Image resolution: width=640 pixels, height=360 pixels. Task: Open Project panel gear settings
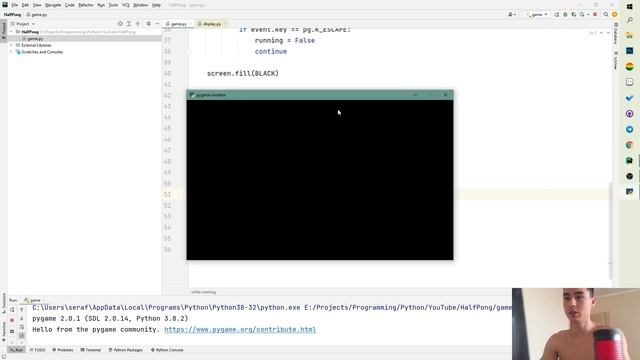[x=149, y=24]
